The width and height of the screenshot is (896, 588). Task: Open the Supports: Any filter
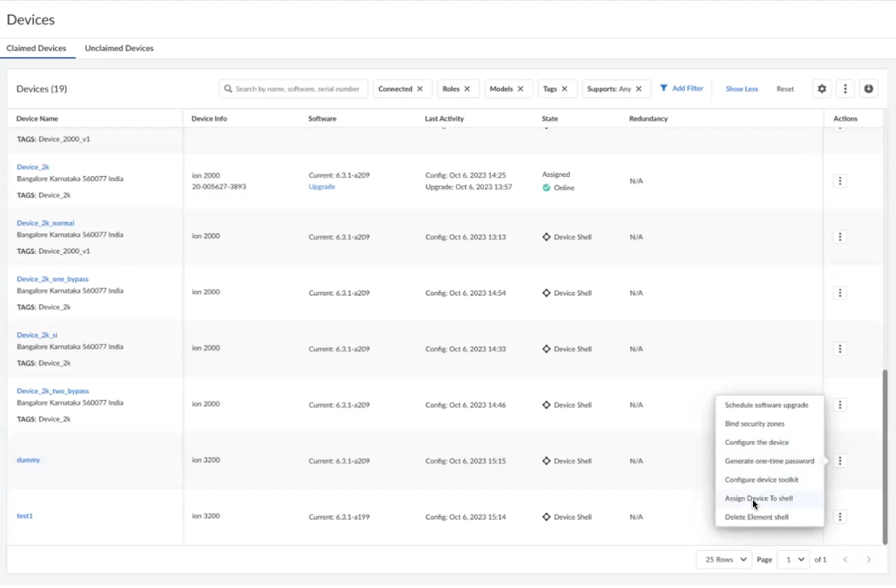pyautogui.click(x=609, y=88)
